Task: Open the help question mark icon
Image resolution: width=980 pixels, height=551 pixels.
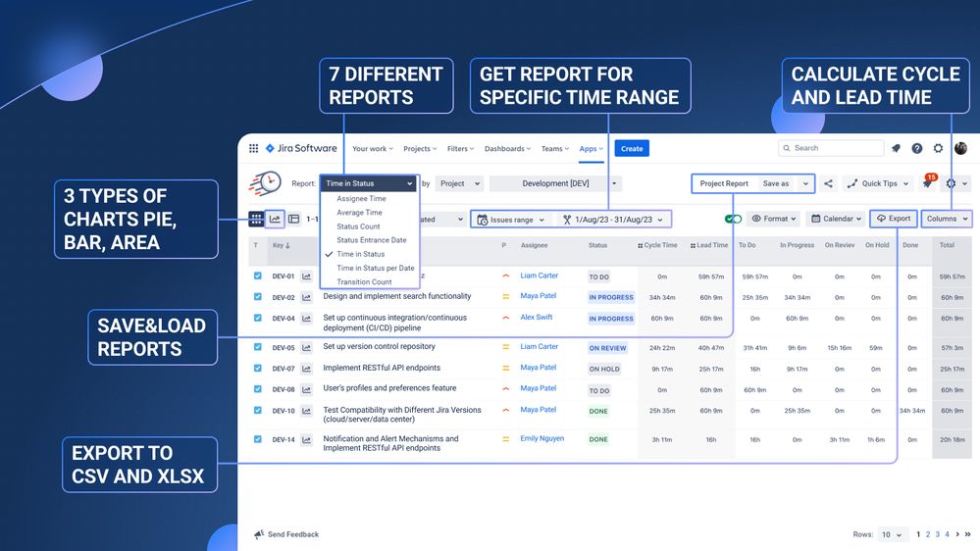Action: tap(917, 149)
